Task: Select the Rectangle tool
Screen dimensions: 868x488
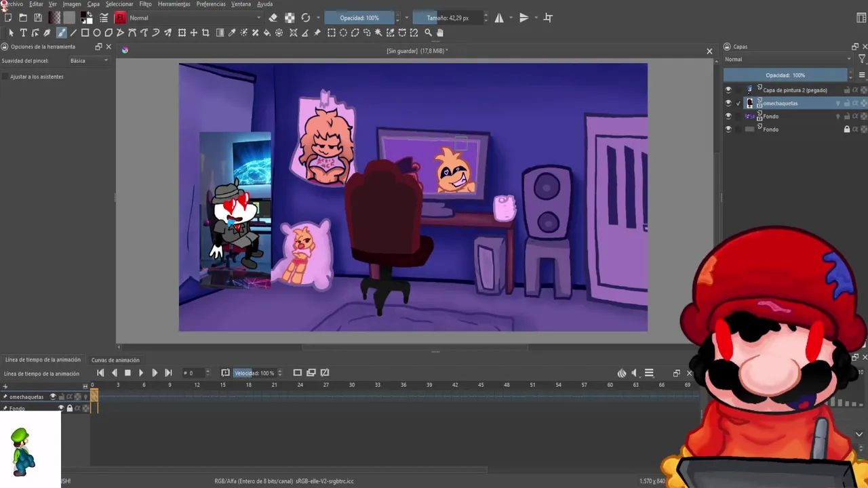Action: click(85, 33)
